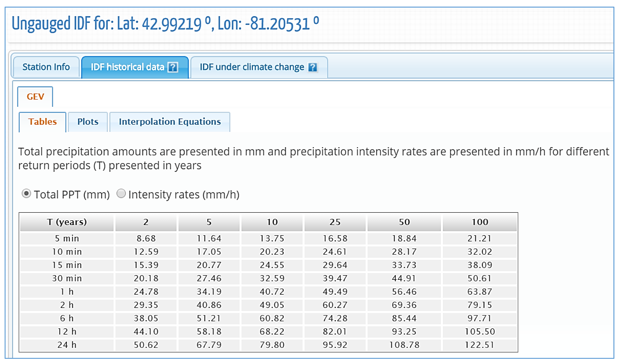The image size is (619, 364).
Task: Click the 5 min row label
Action: click(67, 238)
